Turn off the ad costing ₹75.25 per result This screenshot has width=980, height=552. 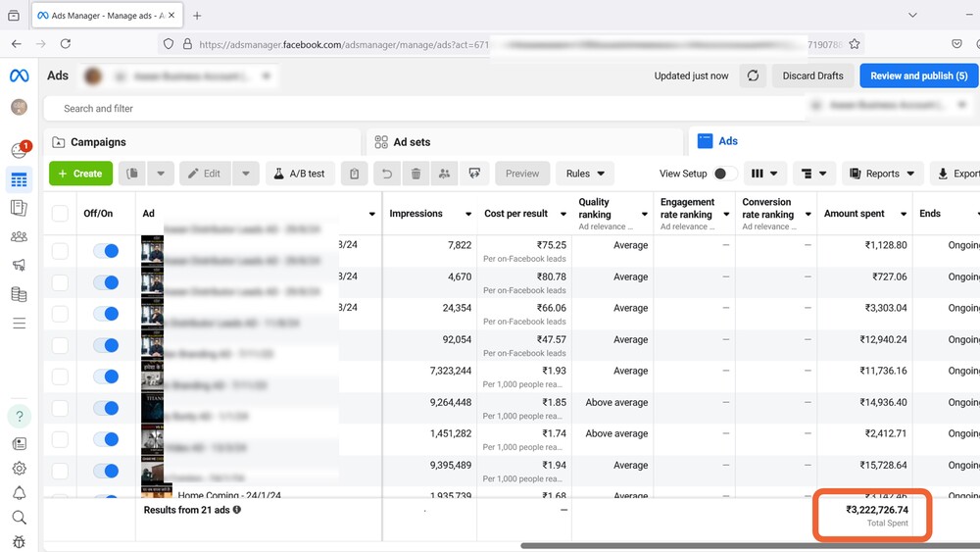[x=105, y=251]
